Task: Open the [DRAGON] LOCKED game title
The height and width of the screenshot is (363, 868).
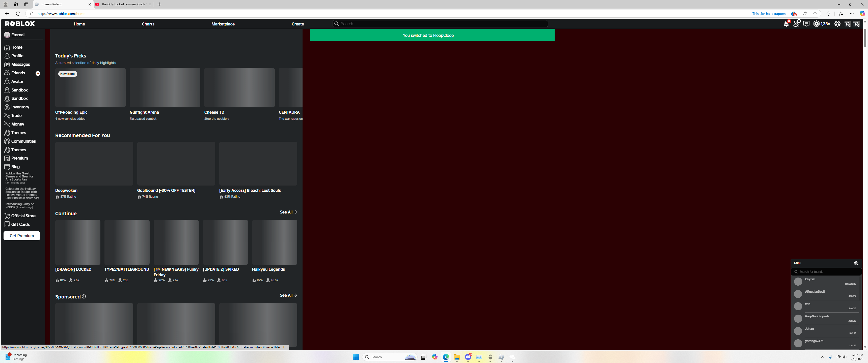Action: (x=73, y=269)
